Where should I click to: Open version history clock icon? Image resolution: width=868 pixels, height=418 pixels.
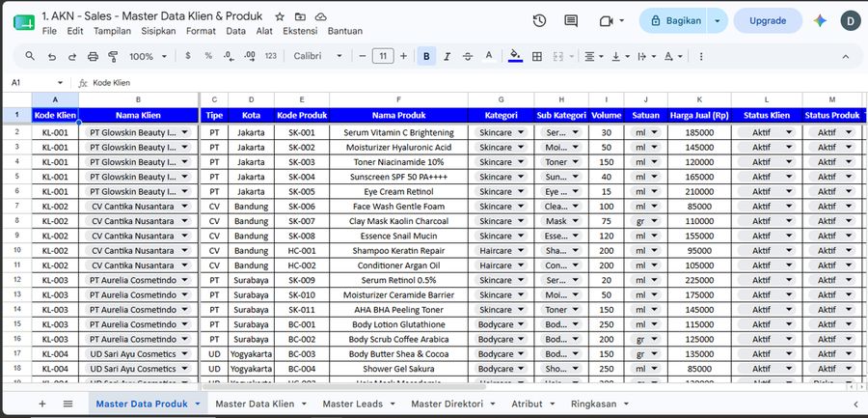539,20
